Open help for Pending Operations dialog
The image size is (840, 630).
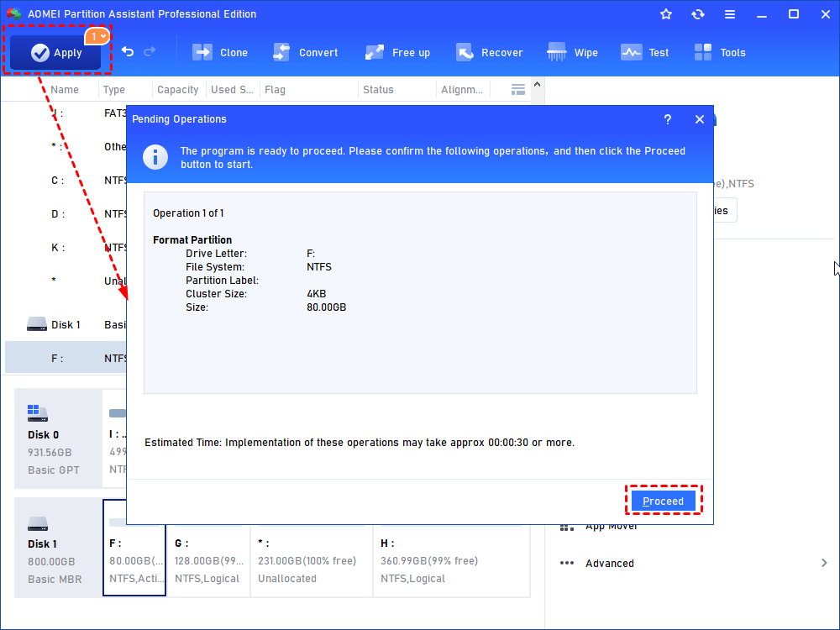pos(668,119)
